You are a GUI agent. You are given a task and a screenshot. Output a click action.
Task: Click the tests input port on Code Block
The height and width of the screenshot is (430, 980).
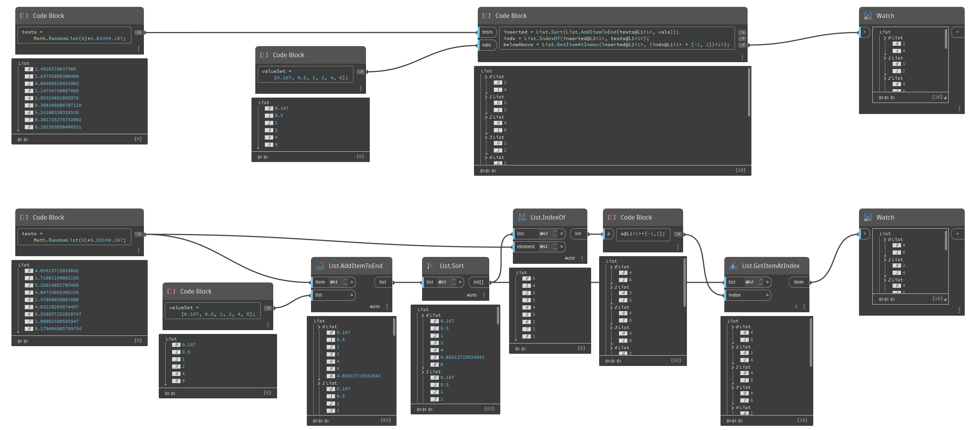(487, 32)
